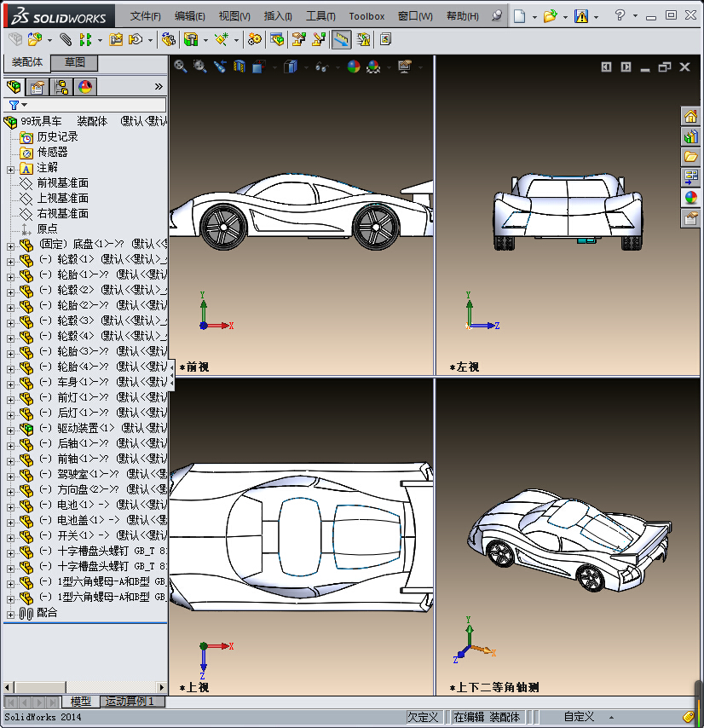Open the Display Style dropdown arrow

306,66
